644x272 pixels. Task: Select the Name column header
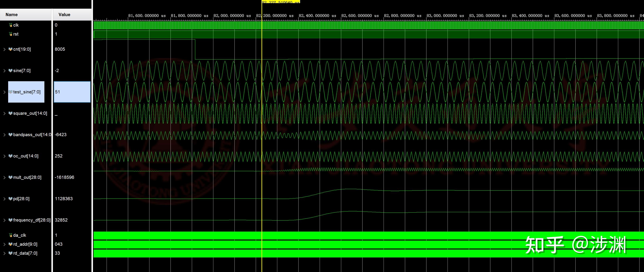click(x=12, y=15)
